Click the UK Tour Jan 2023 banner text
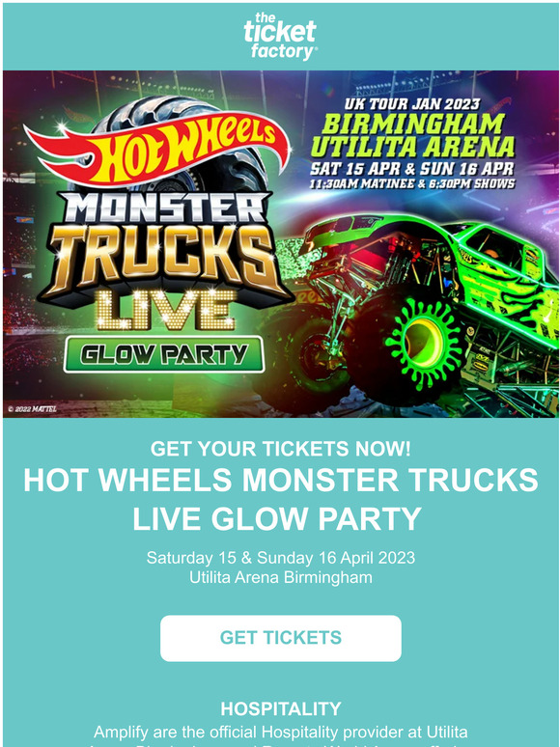560x747 pixels. [x=412, y=104]
